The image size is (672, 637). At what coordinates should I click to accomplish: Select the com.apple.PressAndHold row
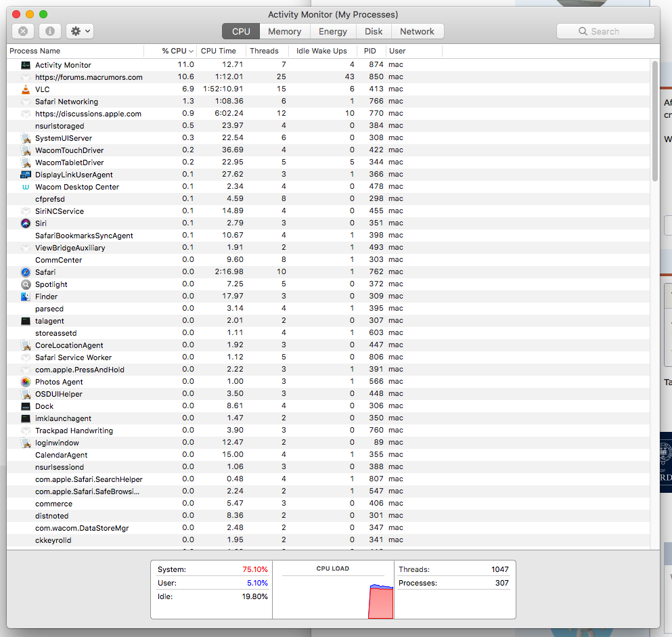[x=328, y=370]
